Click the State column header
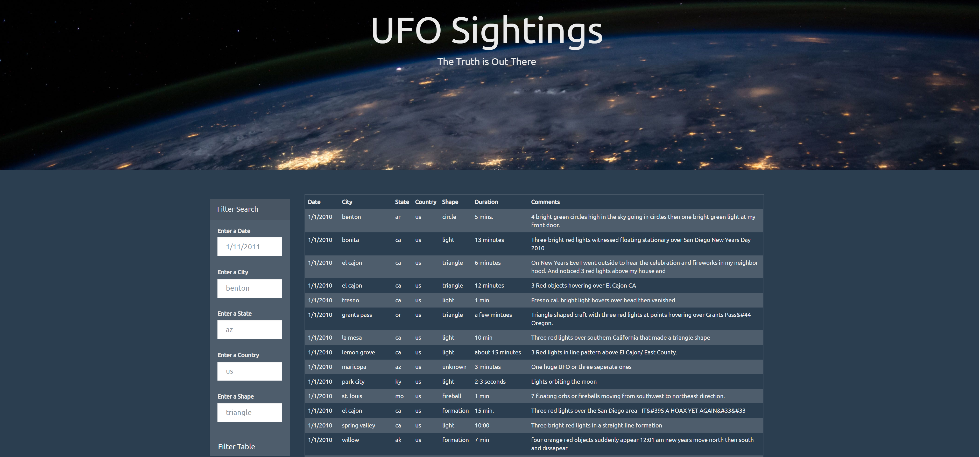 pyautogui.click(x=402, y=202)
